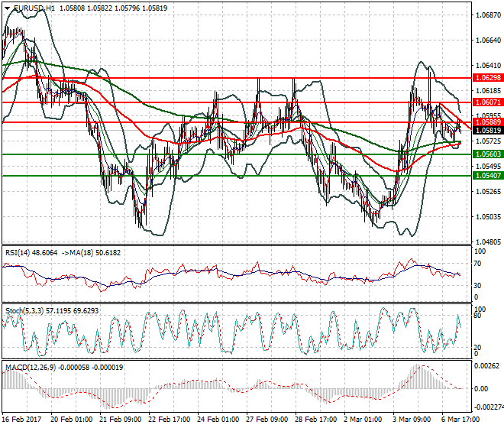504x428 pixels.
Task: Click the 28 Feb 17:00 time label
Action: tap(315, 420)
